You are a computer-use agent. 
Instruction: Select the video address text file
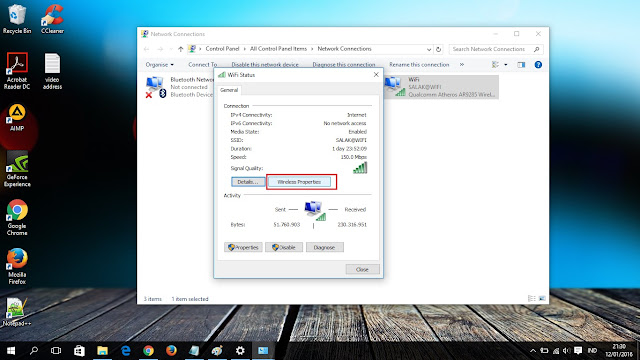pos(52,71)
